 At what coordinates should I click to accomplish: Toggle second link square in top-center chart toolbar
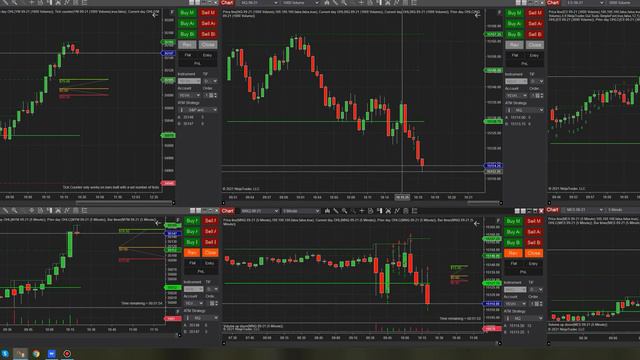click(524, 2)
